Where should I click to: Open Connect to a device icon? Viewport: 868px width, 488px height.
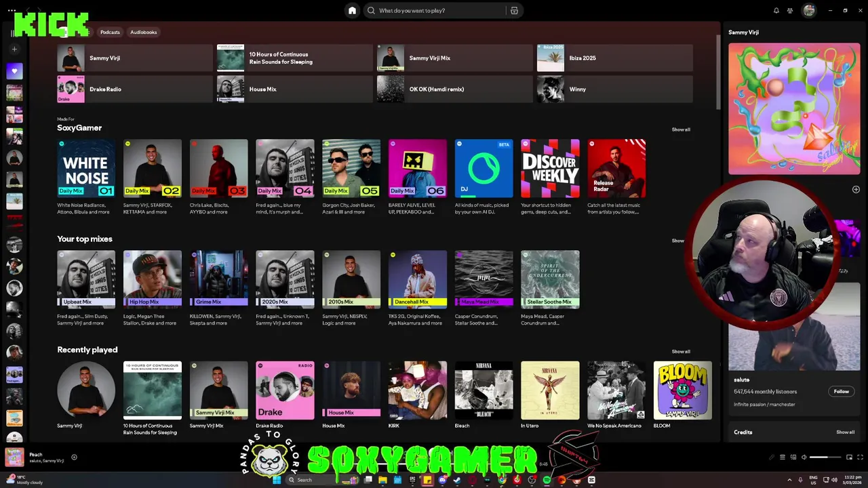click(793, 457)
